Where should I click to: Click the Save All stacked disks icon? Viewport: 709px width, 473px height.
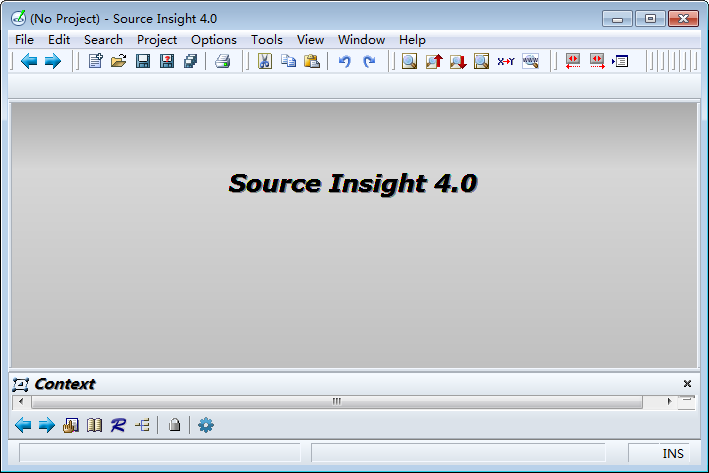click(190, 61)
